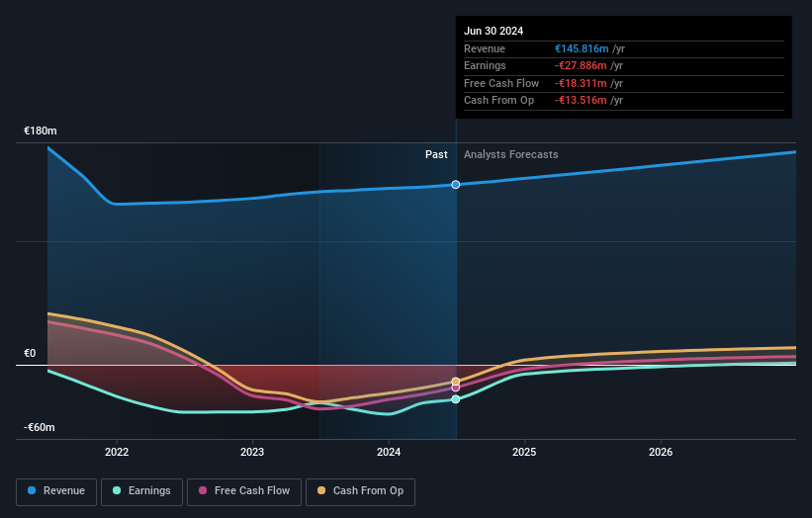Image resolution: width=812 pixels, height=518 pixels.
Task: Click the €145.816m revenue value
Action: 582,48
